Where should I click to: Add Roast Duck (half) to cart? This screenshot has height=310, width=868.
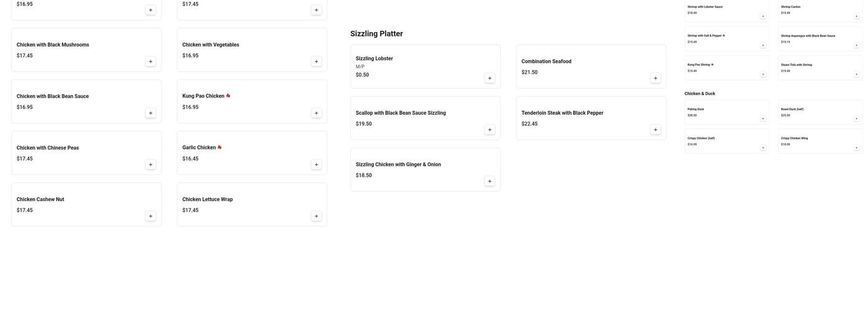[857, 118]
